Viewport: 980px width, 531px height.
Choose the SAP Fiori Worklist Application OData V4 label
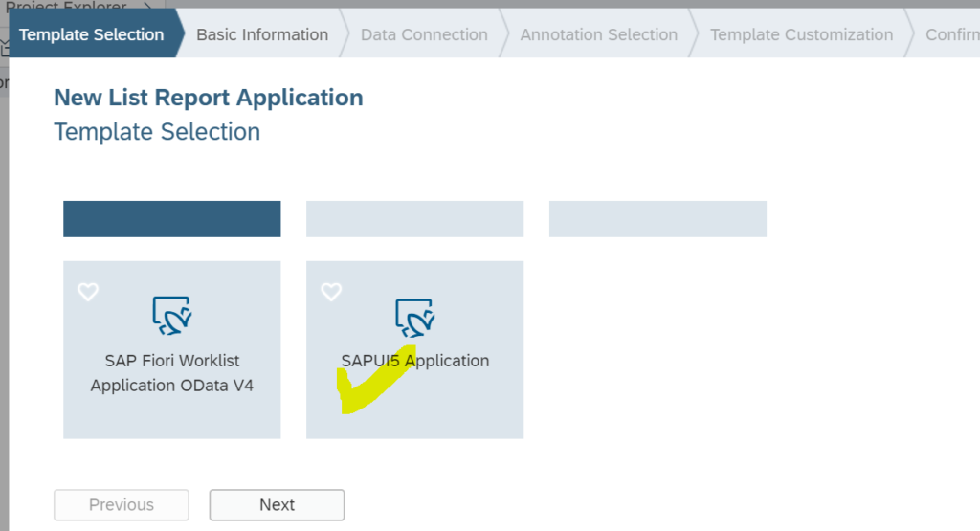(x=172, y=373)
